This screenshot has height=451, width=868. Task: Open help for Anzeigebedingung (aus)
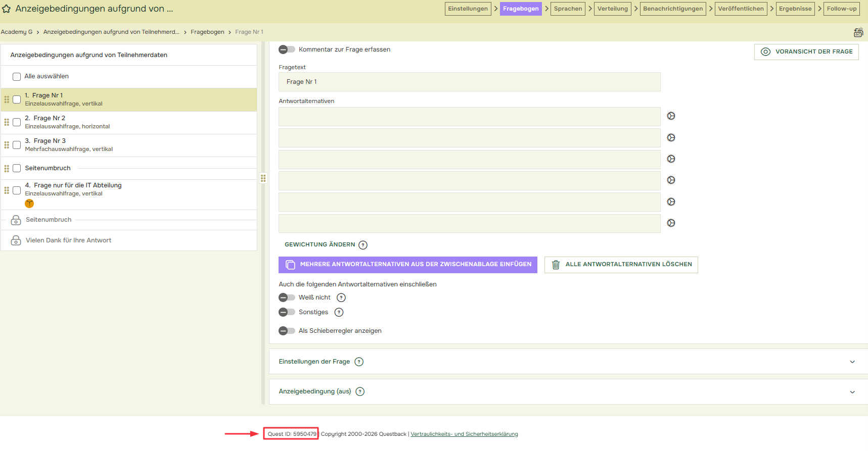click(x=360, y=391)
